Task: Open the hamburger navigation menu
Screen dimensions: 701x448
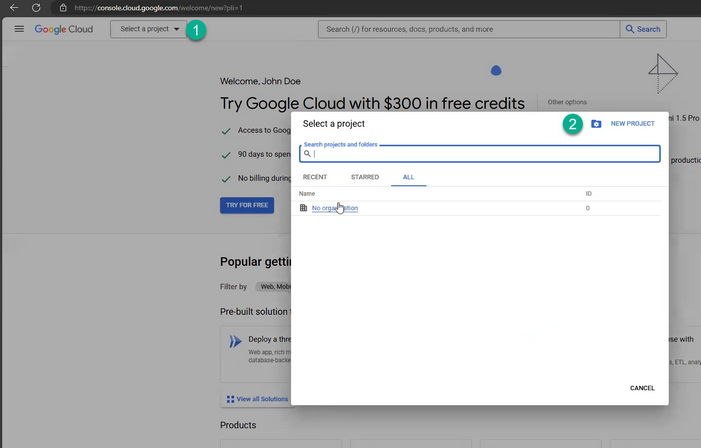Action: click(x=19, y=29)
